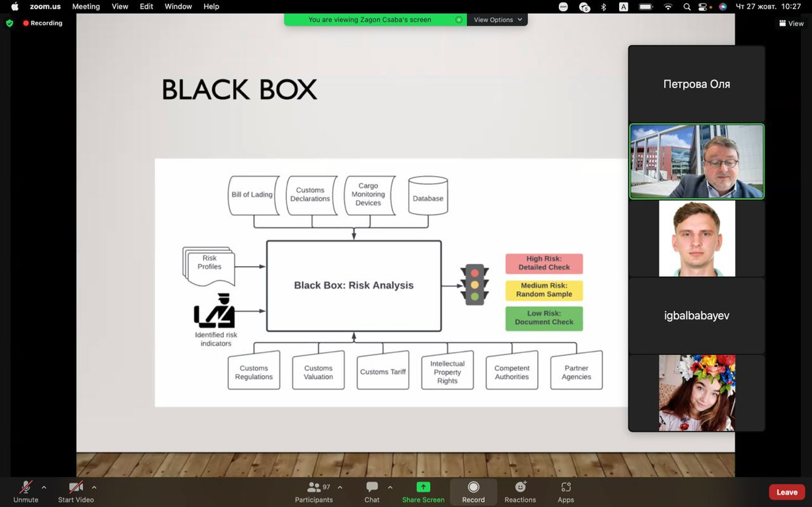Select the participant tile with young man photo
The width and height of the screenshot is (812, 507).
coord(696,238)
